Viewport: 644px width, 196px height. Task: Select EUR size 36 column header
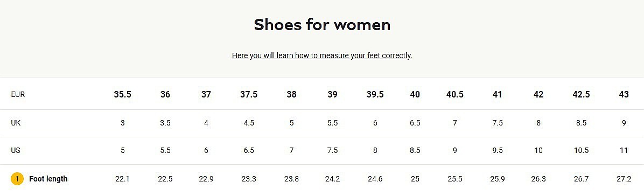click(165, 95)
